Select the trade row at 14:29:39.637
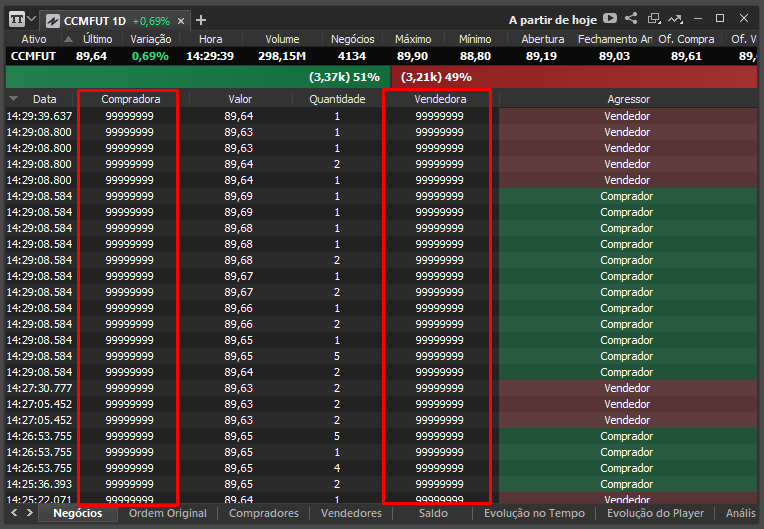The height and width of the screenshot is (529, 764). click(382, 116)
